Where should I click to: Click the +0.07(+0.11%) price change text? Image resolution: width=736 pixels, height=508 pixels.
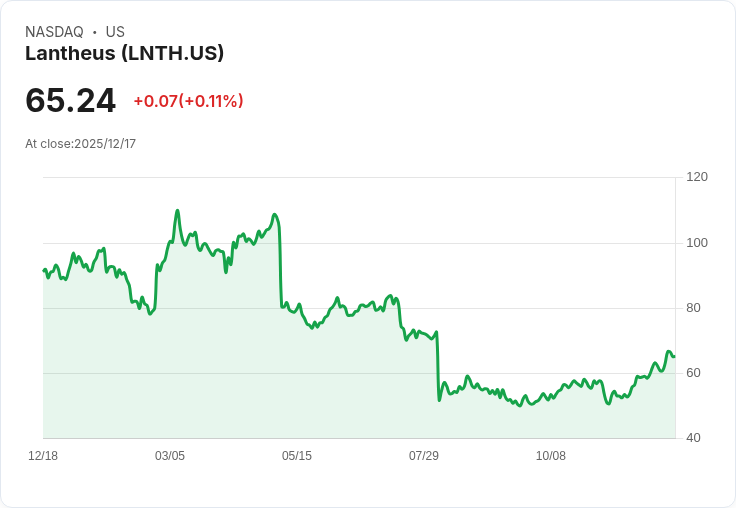(x=188, y=101)
